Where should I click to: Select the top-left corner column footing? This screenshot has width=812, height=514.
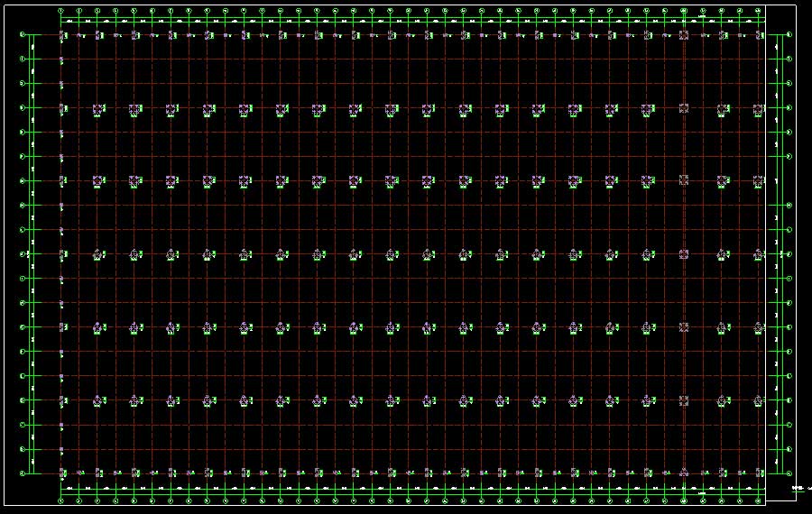62,35
